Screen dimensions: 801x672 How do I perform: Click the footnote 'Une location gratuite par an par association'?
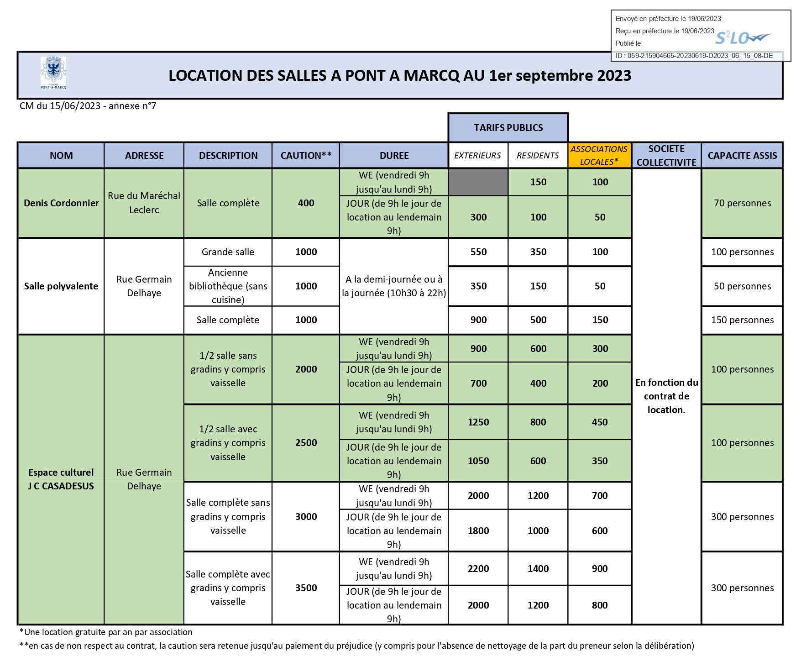[x=106, y=632]
